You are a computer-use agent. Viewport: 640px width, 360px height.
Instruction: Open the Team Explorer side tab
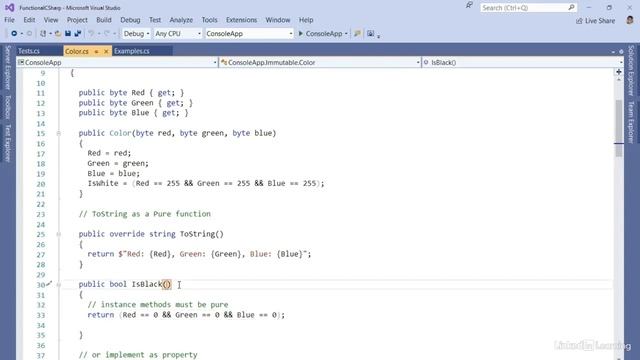[x=631, y=122]
